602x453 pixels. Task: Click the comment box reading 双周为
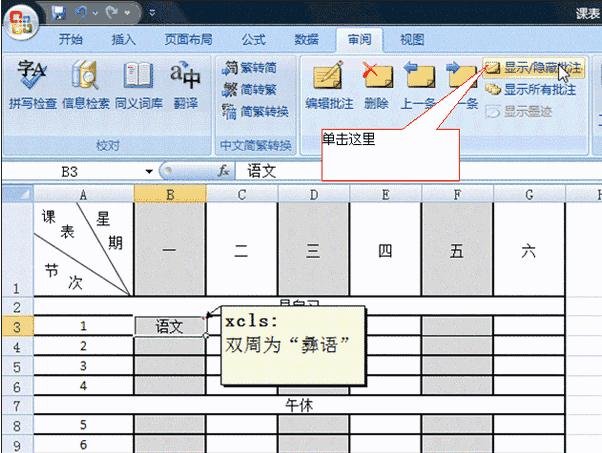tap(293, 346)
